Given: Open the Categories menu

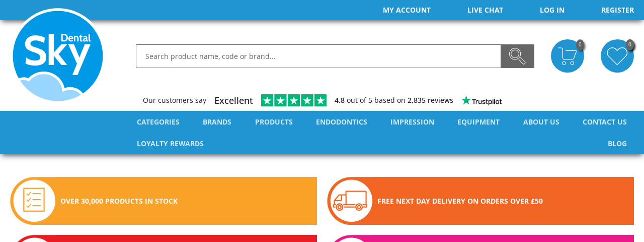Looking at the screenshot, I should pyautogui.click(x=158, y=122).
